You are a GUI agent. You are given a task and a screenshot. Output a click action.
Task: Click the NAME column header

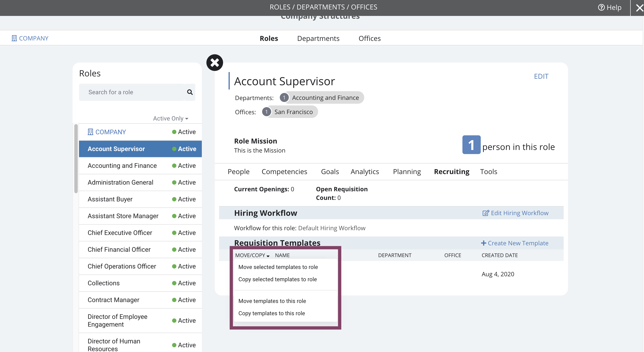pos(282,255)
